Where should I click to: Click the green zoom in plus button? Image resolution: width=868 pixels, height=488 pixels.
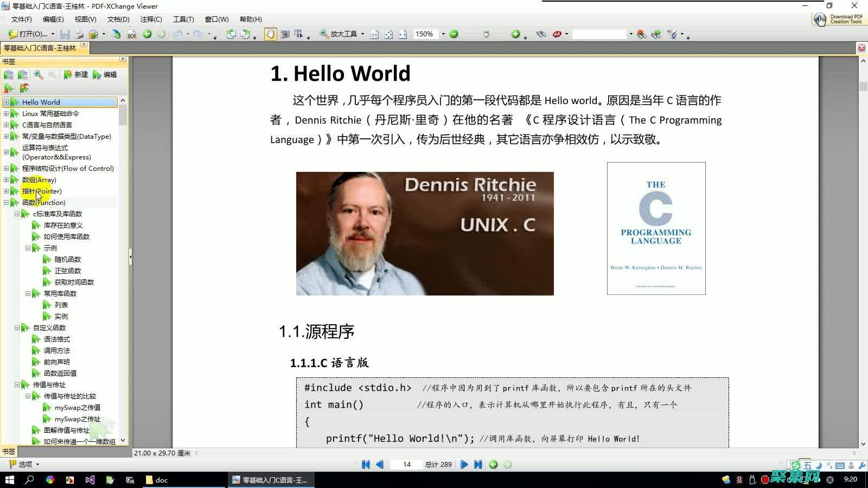[515, 34]
